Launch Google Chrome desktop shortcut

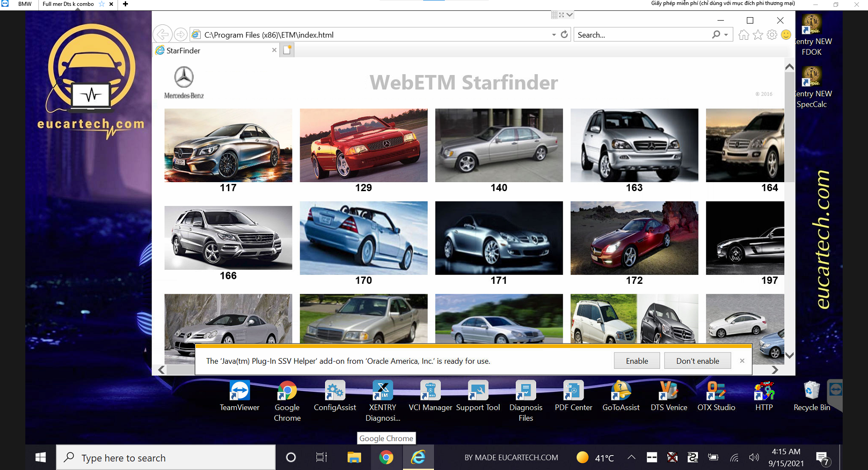pyautogui.click(x=287, y=401)
